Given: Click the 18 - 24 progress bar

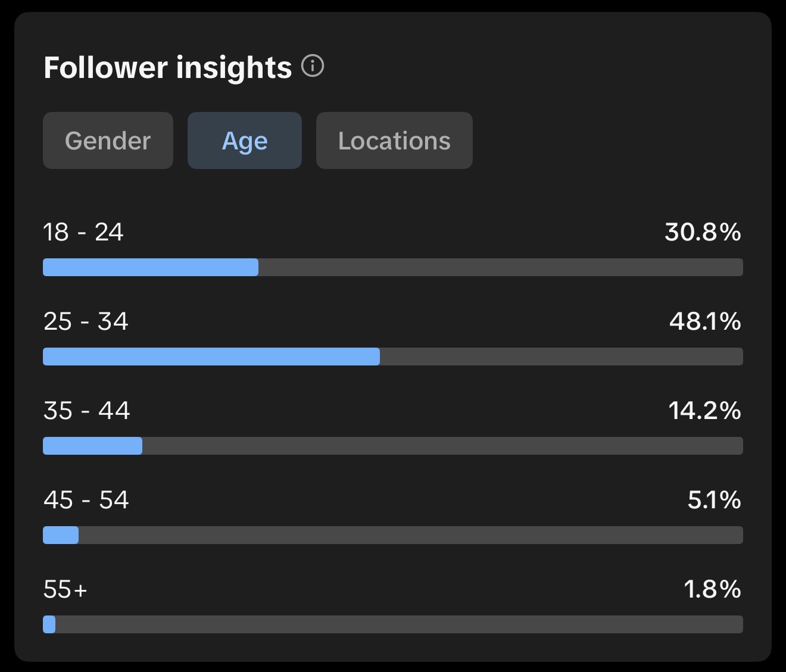Looking at the screenshot, I should point(393,267).
